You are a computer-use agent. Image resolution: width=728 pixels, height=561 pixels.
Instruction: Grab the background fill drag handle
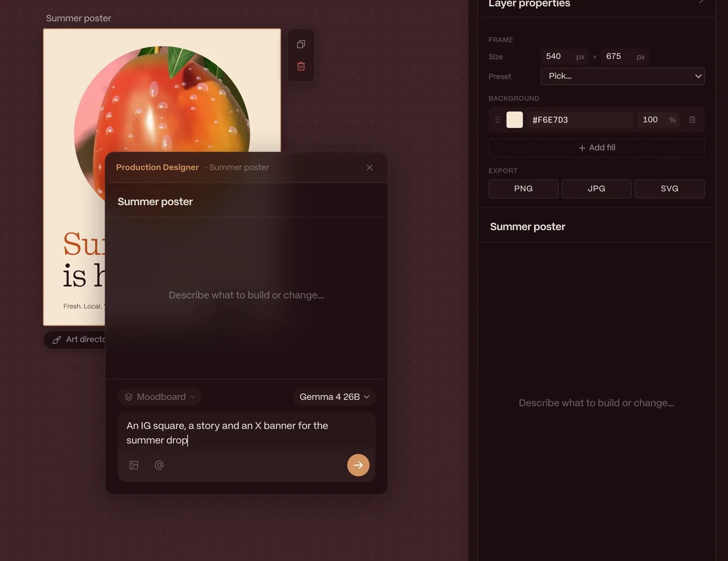tap(497, 120)
